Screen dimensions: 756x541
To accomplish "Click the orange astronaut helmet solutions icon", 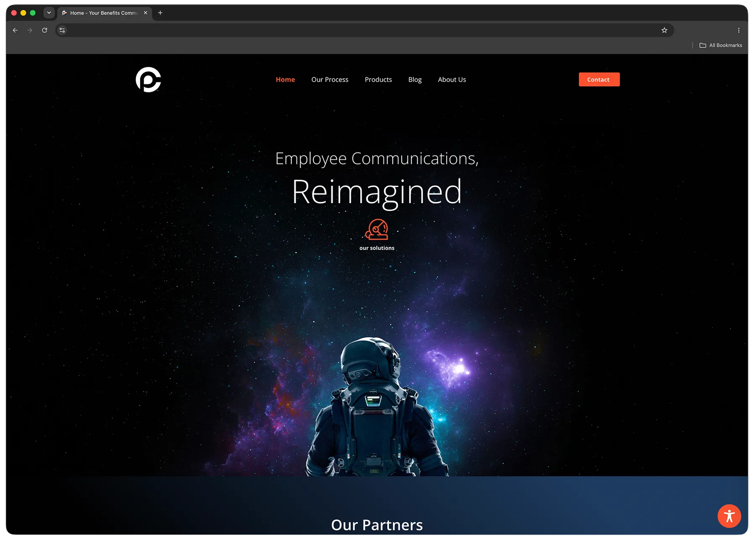I will click(377, 230).
